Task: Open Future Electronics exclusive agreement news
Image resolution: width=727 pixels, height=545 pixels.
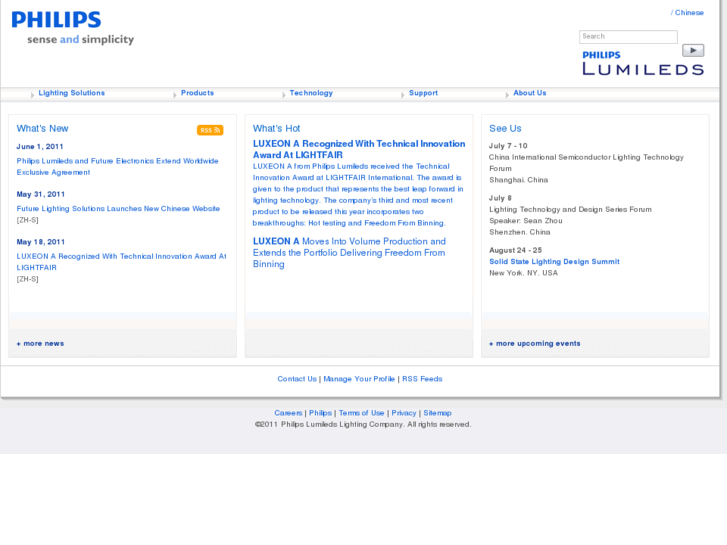Action: point(117,167)
